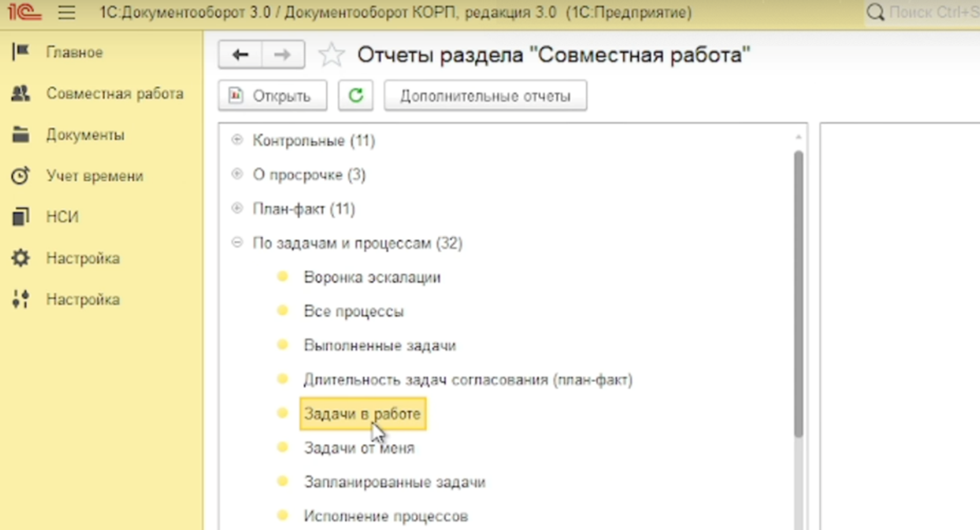The image size is (980, 530).
Task: Click the НСИ reference data icon
Action: (x=20, y=216)
